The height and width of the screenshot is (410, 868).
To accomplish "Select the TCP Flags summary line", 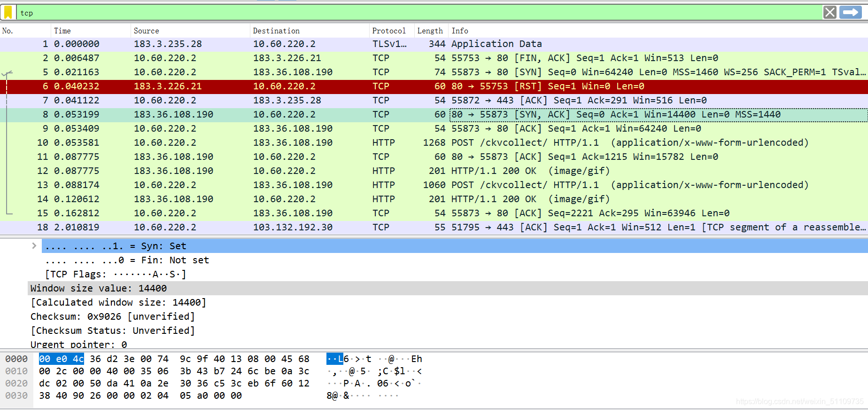I will click(x=116, y=274).
